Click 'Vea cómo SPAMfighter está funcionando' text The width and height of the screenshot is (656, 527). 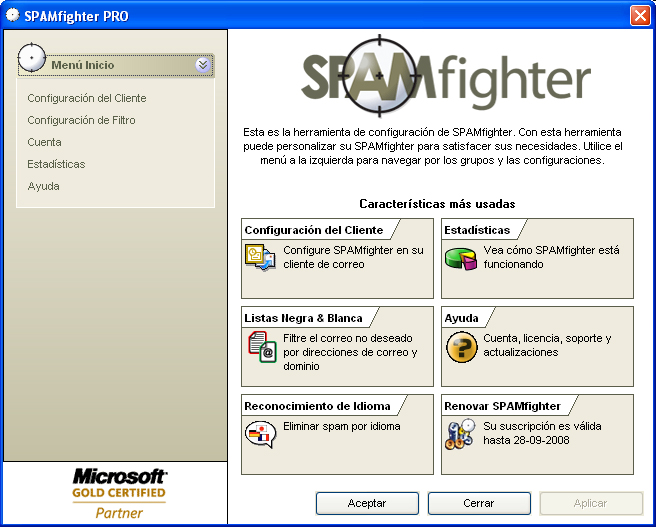pos(551,257)
